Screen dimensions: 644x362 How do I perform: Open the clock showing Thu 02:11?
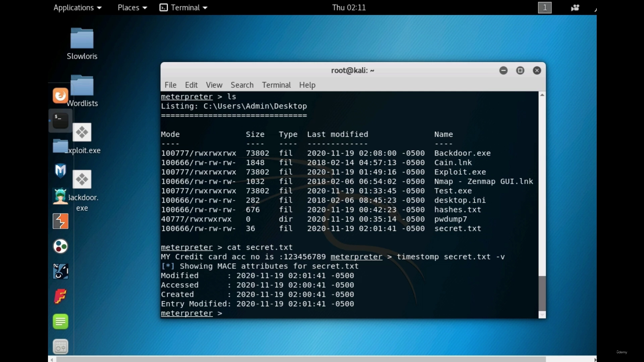click(x=349, y=7)
